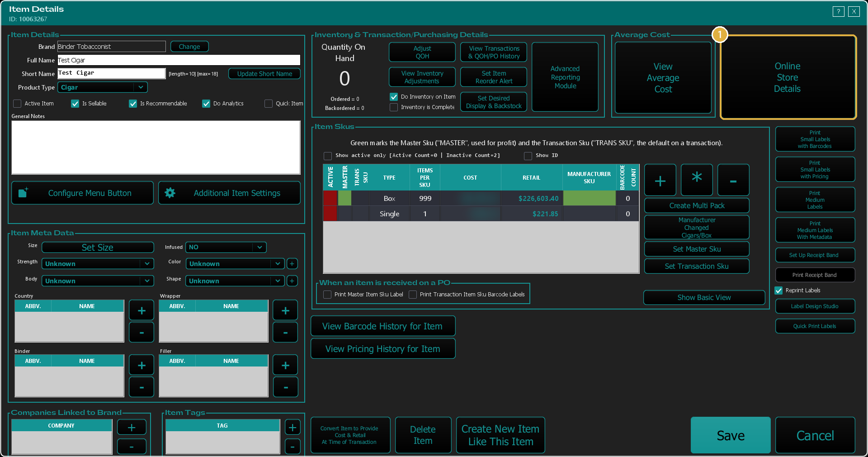The image size is (868, 457).
Task: Click the Full Name input field
Action: coord(179,60)
